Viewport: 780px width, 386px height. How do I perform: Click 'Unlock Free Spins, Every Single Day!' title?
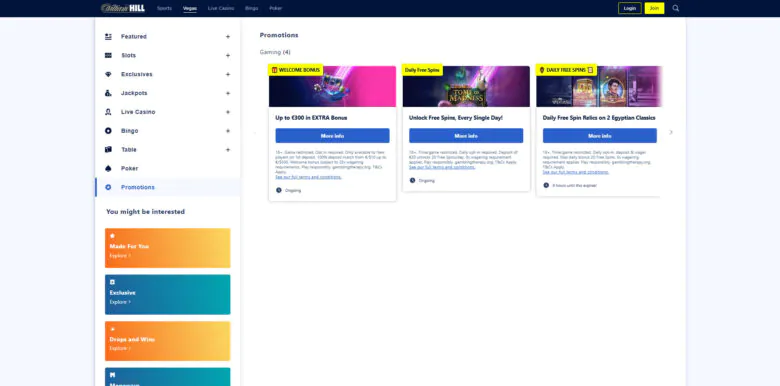click(456, 118)
